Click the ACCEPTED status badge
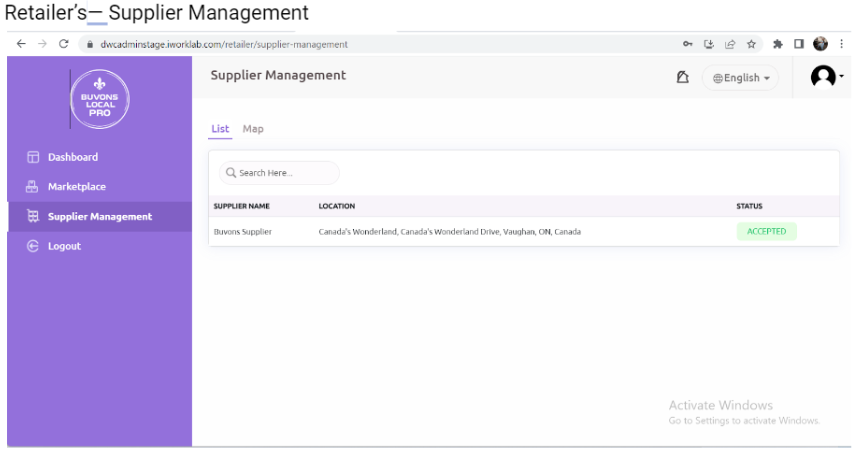This screenshot has height=452, width=857. tap(766, 232)
